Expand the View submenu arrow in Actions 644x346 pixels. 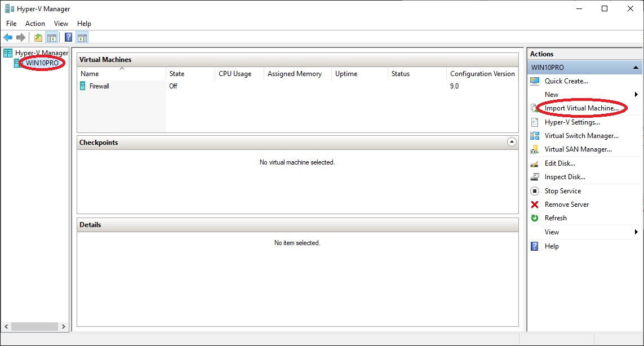(x=636, y=232)
